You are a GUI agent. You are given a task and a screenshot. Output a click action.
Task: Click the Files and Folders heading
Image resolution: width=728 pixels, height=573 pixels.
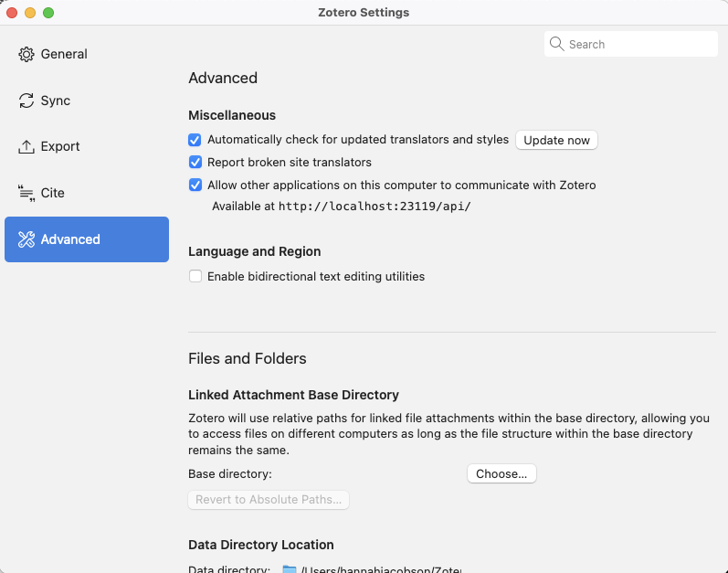coord(247,358)
